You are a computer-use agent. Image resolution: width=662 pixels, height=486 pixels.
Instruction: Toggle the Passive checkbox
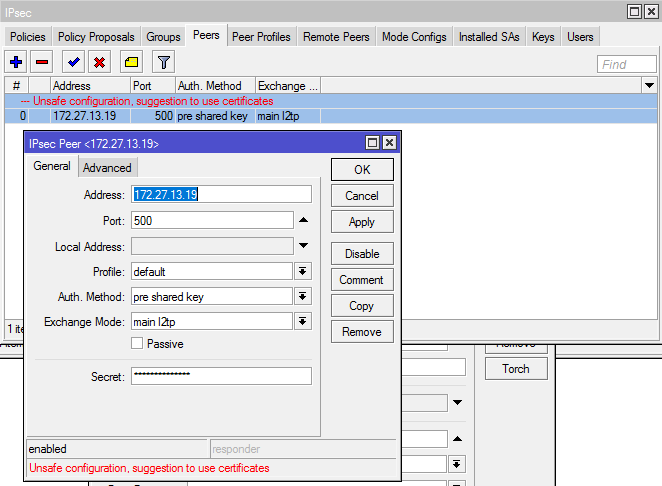pos(137,343)
